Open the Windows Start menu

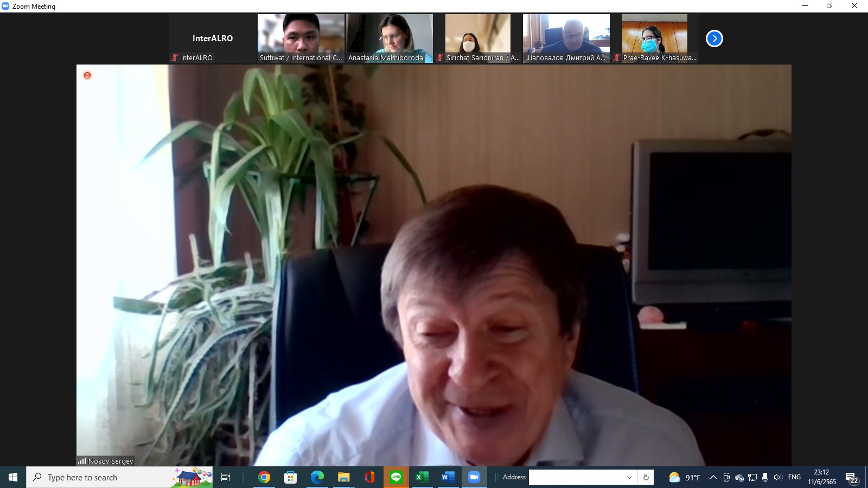point(13,477)
